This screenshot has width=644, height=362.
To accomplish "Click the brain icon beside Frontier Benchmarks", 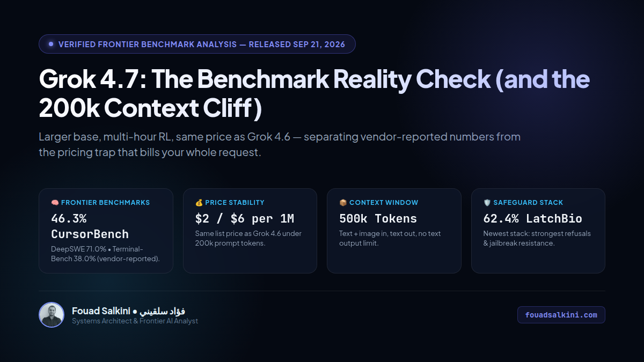I will click(55, 203).
